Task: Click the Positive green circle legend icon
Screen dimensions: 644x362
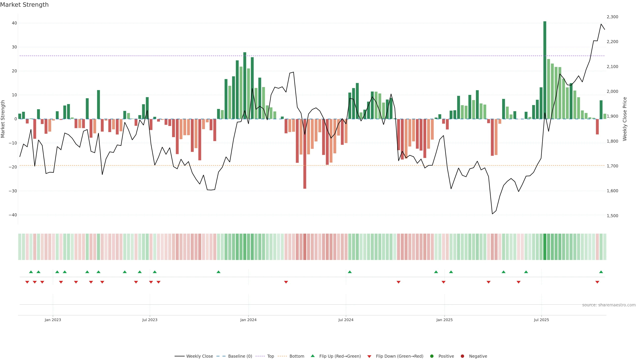Action: tap(432, 356)
